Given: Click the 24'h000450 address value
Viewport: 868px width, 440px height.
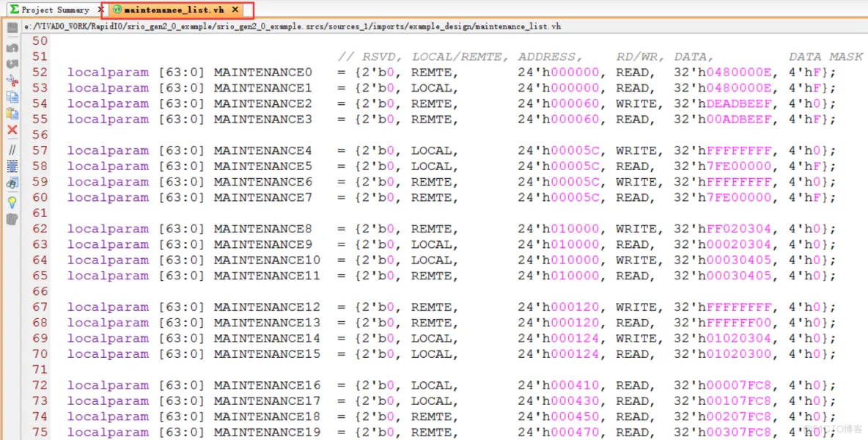Looking at the screenshot, I should tap(559, 417).
